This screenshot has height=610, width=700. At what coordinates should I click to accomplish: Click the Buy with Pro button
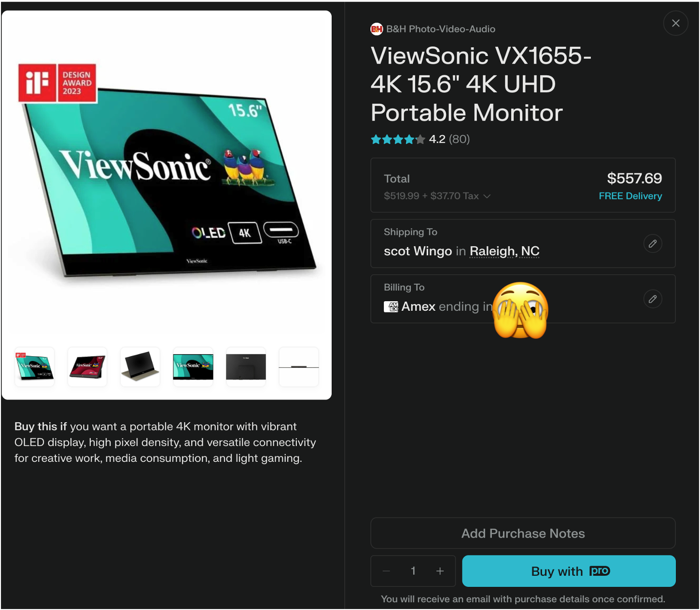click(569, 571)
